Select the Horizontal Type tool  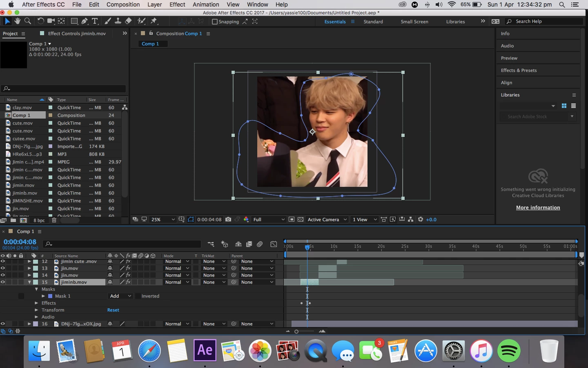coord(95,21)
